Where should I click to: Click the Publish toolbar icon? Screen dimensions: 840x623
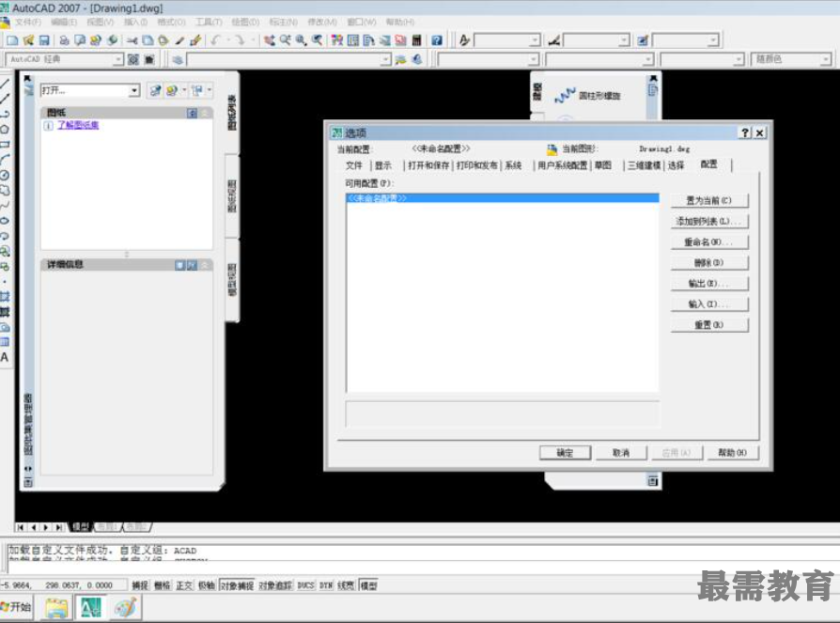(96, 40)
